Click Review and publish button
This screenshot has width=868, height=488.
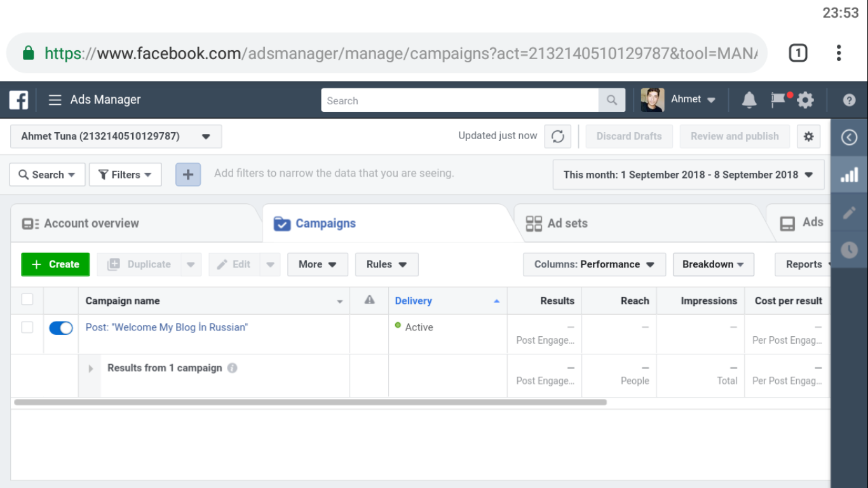pyautogui.click(x=735, y=136)
